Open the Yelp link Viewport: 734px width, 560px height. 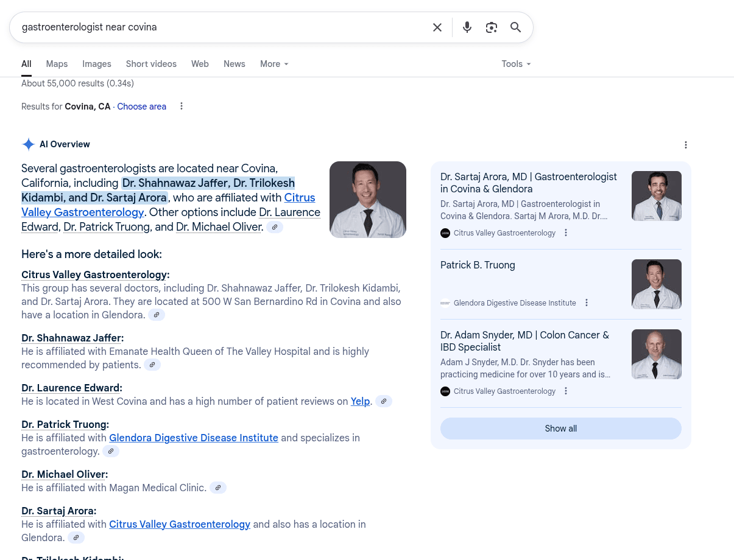click(361, 402)
